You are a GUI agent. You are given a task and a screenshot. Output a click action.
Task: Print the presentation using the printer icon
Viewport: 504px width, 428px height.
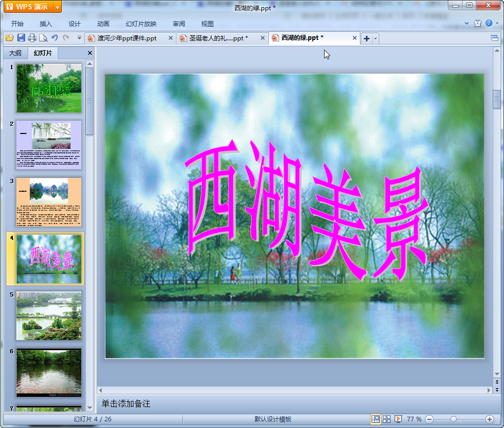coord(32,38)
